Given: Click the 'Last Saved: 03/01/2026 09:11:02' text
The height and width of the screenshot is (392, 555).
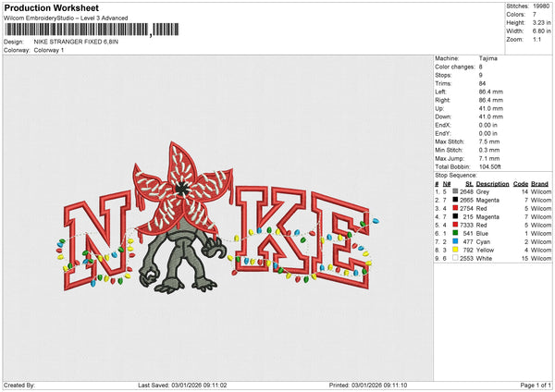Looking at the screenshot, I should pyautogui.click(x=182, y=385).
